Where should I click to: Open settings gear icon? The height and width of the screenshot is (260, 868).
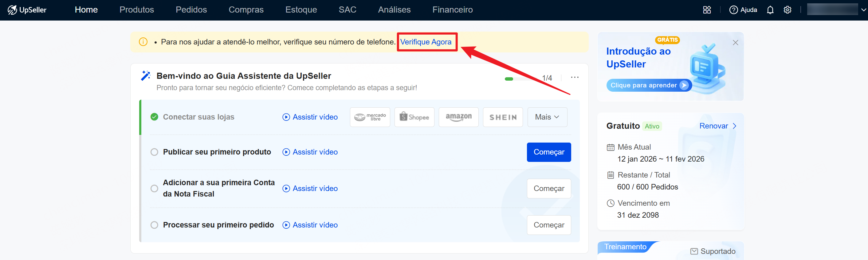(x=787, y=10)
